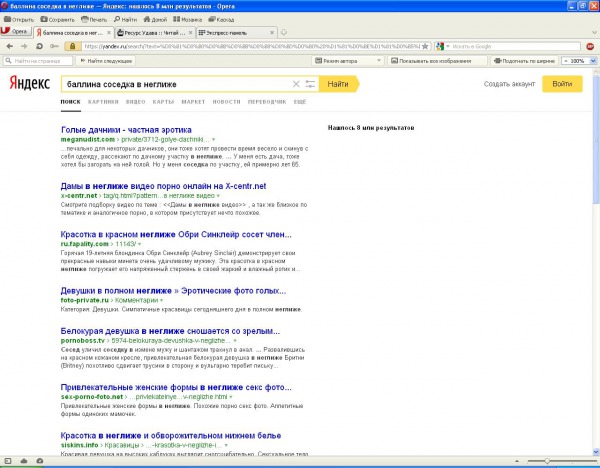Select the ПОИСК search tab

pos(70,102)
